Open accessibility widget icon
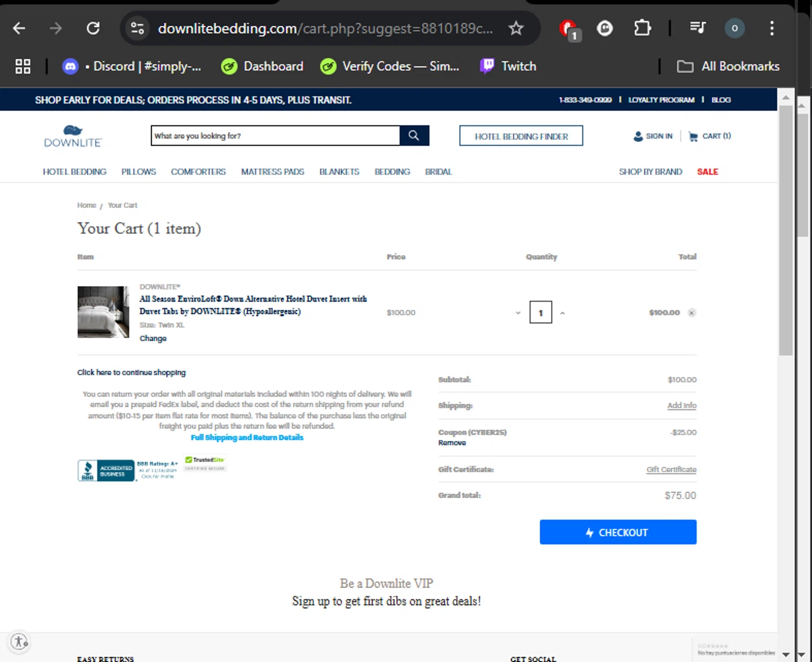 tap(19, 642)
